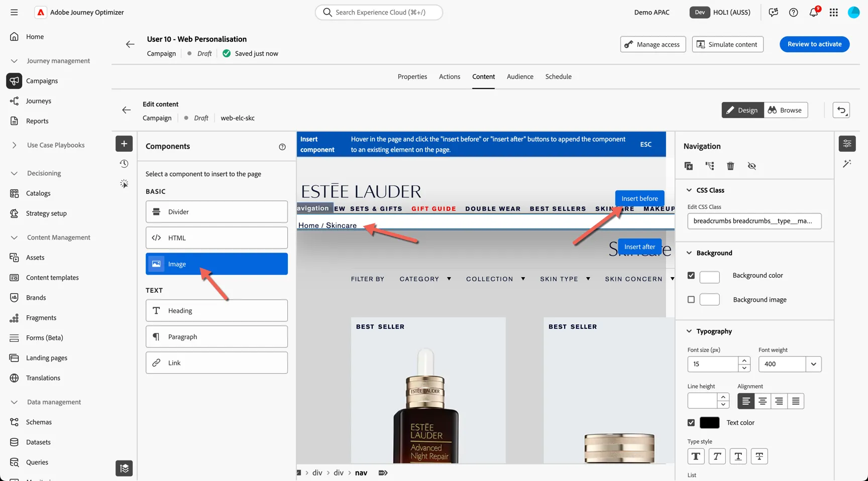Click the Insert before button
Screen dimensions: 868x481
pos(639,198)
